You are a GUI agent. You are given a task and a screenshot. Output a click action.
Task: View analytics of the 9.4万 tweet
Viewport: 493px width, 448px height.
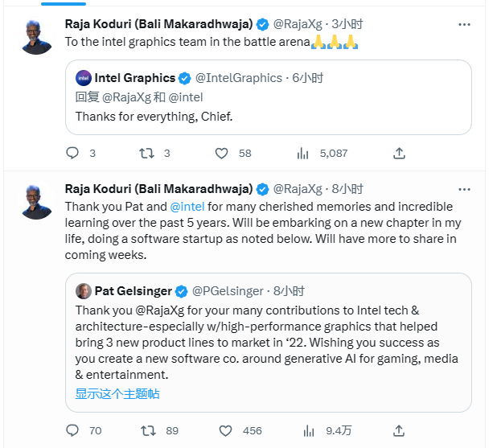(304, 430)
